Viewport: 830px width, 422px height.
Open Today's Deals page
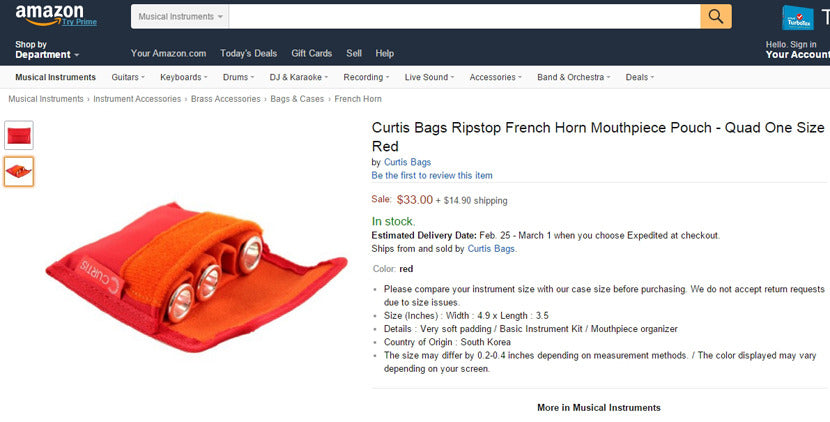(x=249, y=53)
